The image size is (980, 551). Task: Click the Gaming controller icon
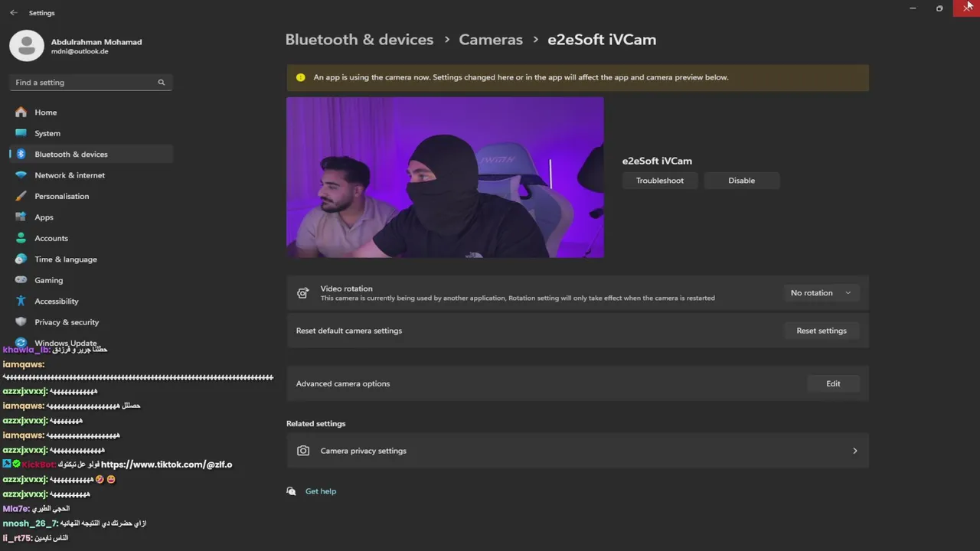[21, 280]
